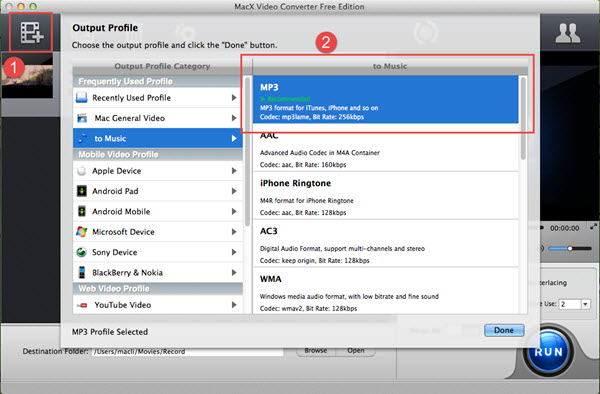
Task: Select Sony Device category
Action: [158, 252]
